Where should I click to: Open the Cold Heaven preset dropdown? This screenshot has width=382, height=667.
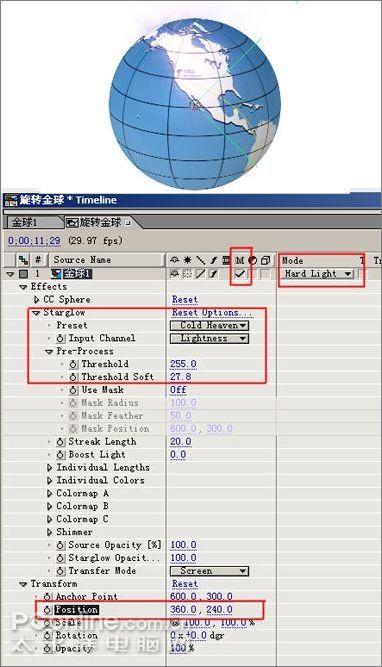click(x=209, y=325)
